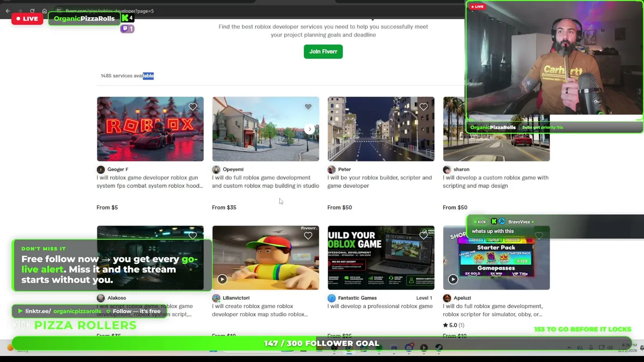Open gig 'roblox developer roblox map studio'

pos(260,310)
